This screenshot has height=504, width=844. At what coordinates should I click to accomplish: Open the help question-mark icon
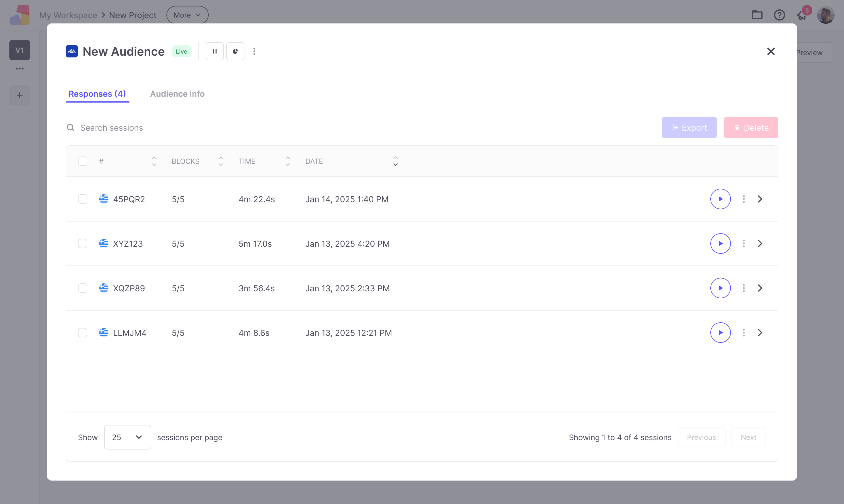pyautogui.click(x=780, y=15)
